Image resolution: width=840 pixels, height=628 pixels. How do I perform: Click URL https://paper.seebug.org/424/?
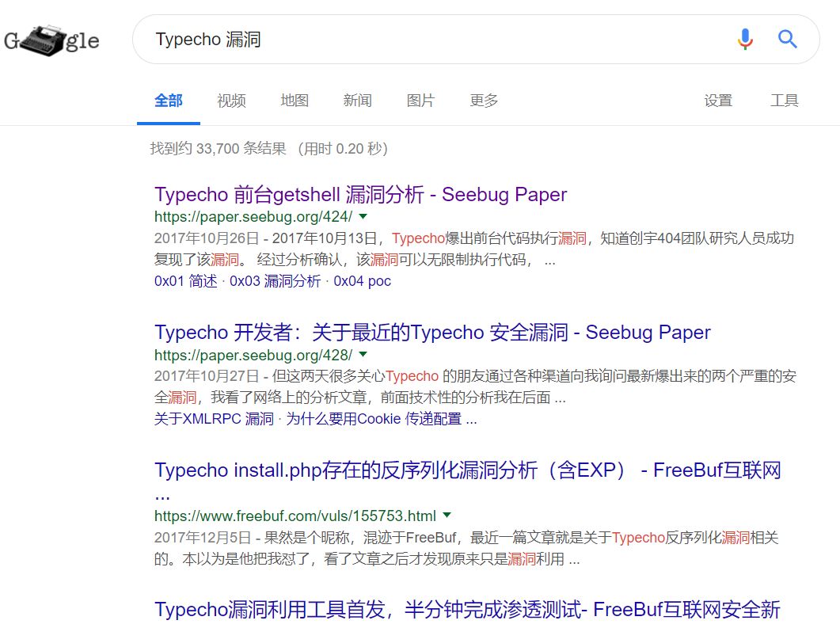pyautogui.click(x=253, y=216)
